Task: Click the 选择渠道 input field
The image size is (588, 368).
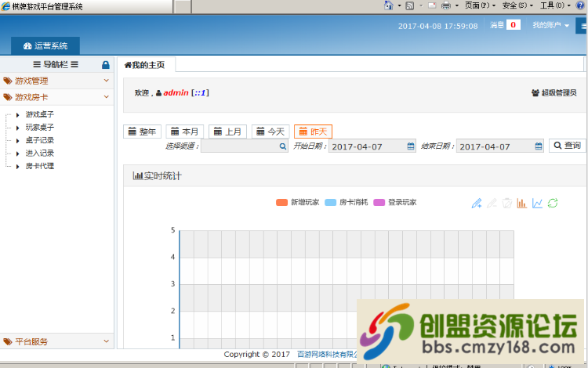Action: (x=245, y=146)
